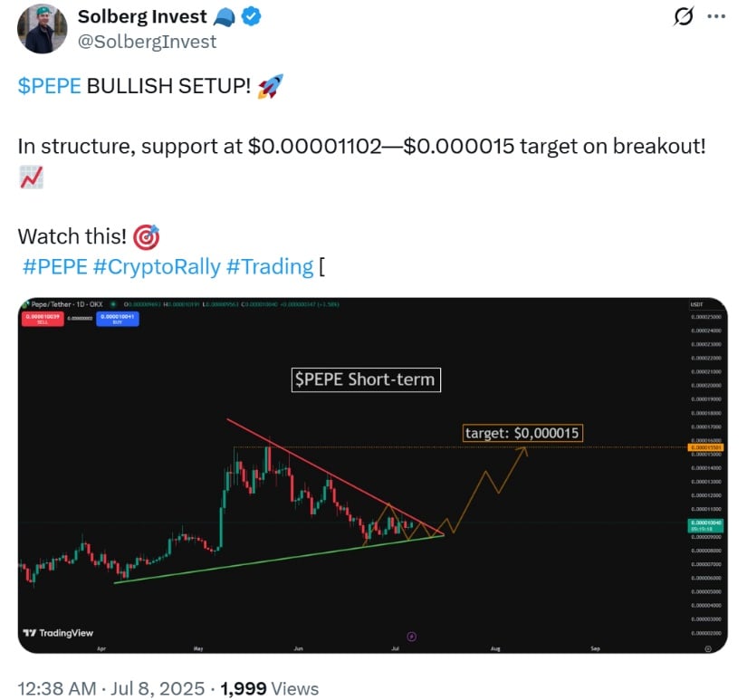This screenshot has width=747, height=700.
Task: Click the chart settings icon bottom-right
Action: tap(708, 648)
